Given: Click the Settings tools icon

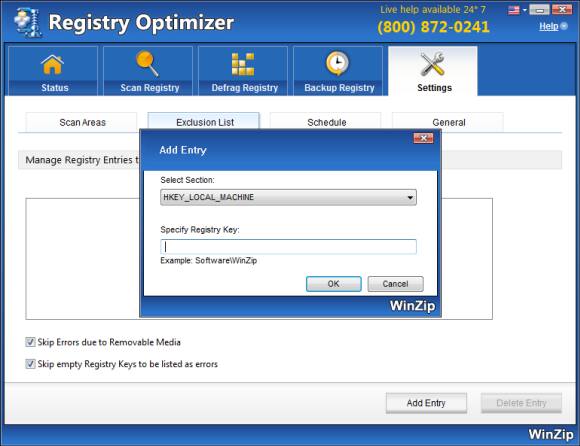Looking at the screenshot, I should tap(432, 64).
